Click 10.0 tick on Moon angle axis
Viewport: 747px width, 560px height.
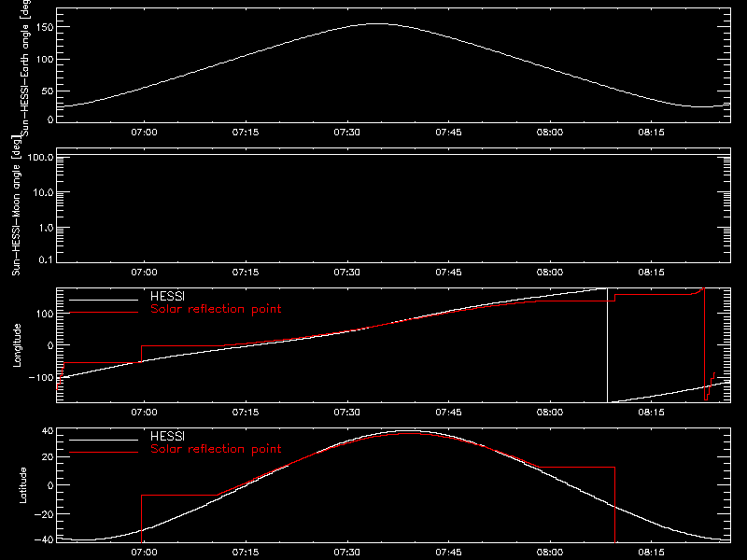pos(43,192)
